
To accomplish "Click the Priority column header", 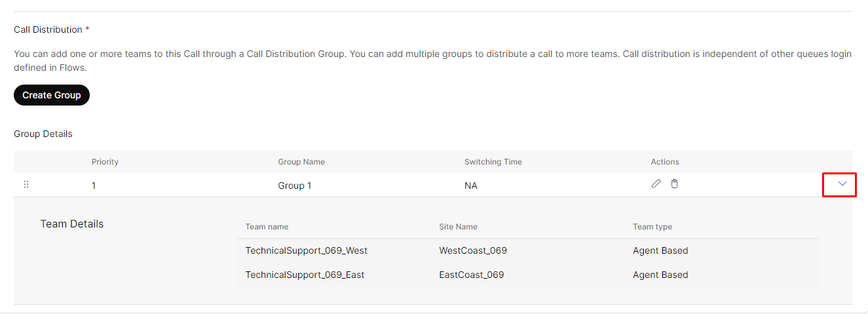I will [x=105, y=162].
